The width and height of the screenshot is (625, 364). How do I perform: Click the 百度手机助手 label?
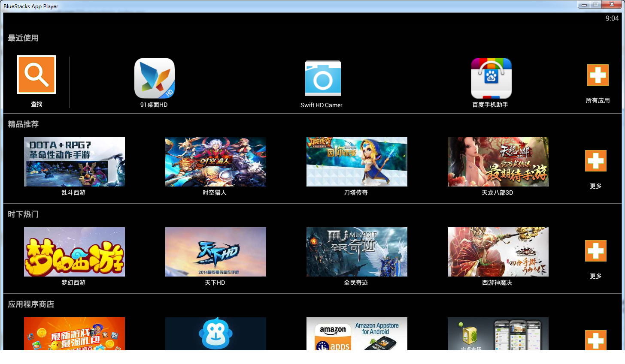coord(490,105)
